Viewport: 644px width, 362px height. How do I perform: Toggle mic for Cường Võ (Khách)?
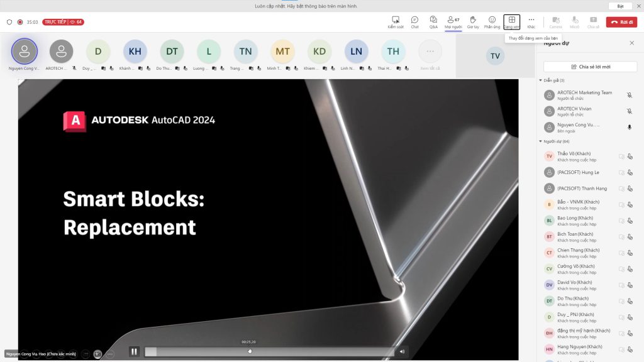coord(630,269)
